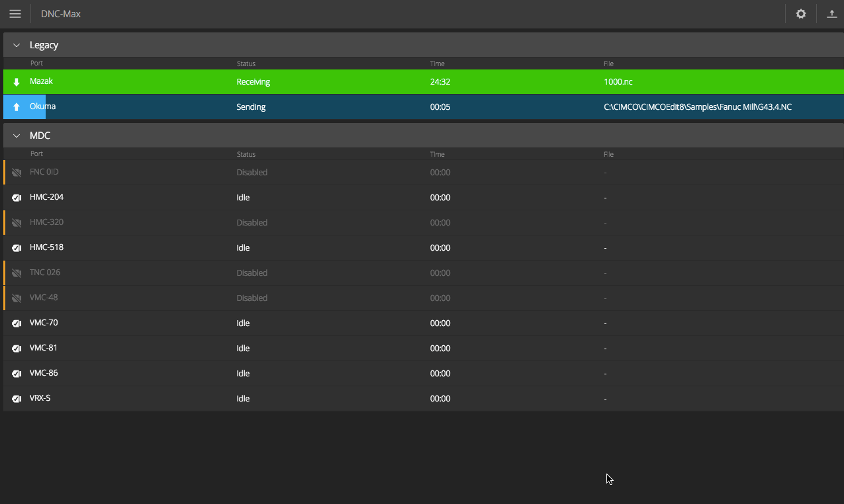Click the VMC-70 status icon
Image resolution: width=844 pixels, height=504 pixels.
click(17, 323)
